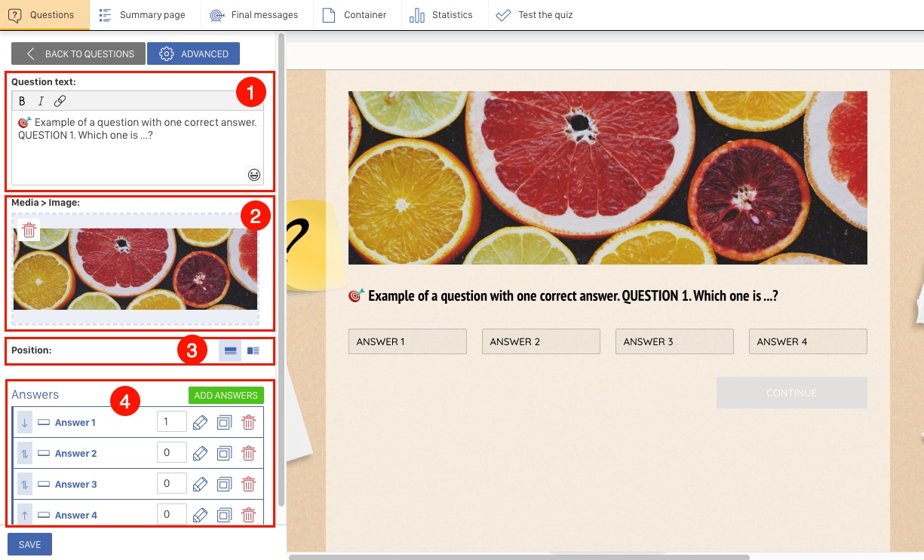Move Answer 1 down using its arrow
Image resolution: width=924 pixels, height=560 pixels.
click(x=24, y=422)
